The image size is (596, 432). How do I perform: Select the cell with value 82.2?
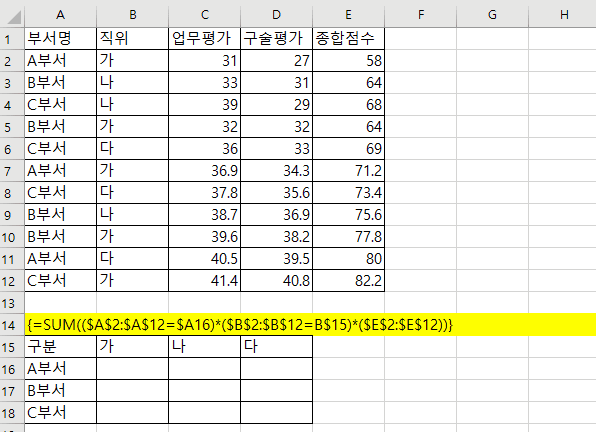348,281
